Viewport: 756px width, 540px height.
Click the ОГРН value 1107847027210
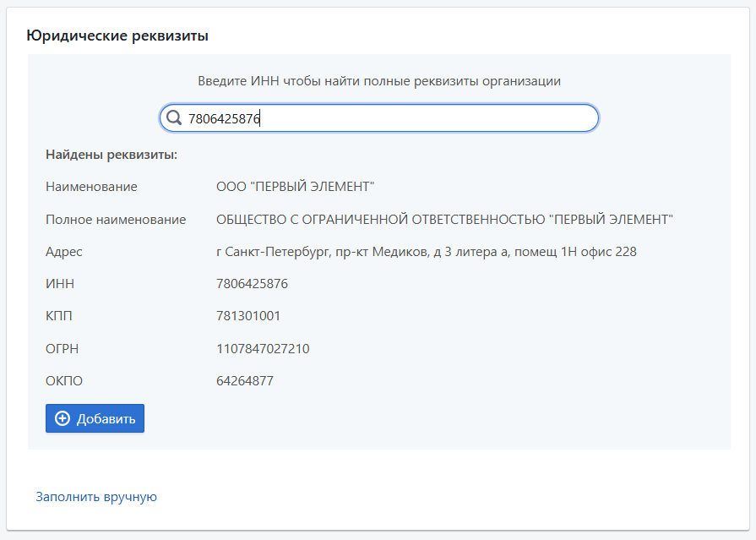(263, 348)
